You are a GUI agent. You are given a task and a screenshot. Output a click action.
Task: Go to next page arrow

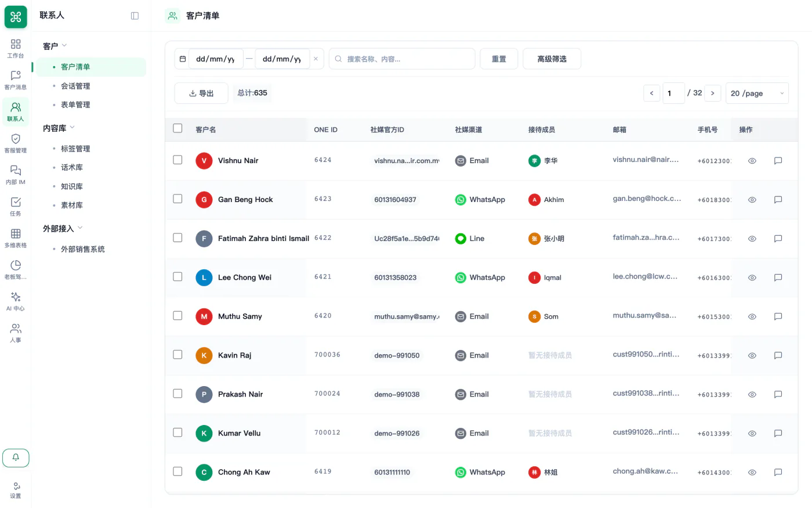712,93
